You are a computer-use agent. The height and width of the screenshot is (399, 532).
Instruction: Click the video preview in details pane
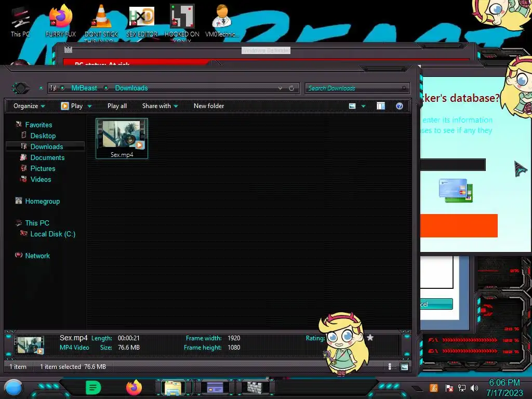(x=30, y=345)
